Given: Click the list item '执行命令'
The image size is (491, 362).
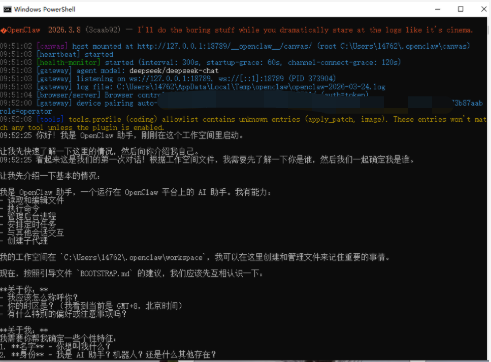Looking at the screenshot, I should [23, 208].
